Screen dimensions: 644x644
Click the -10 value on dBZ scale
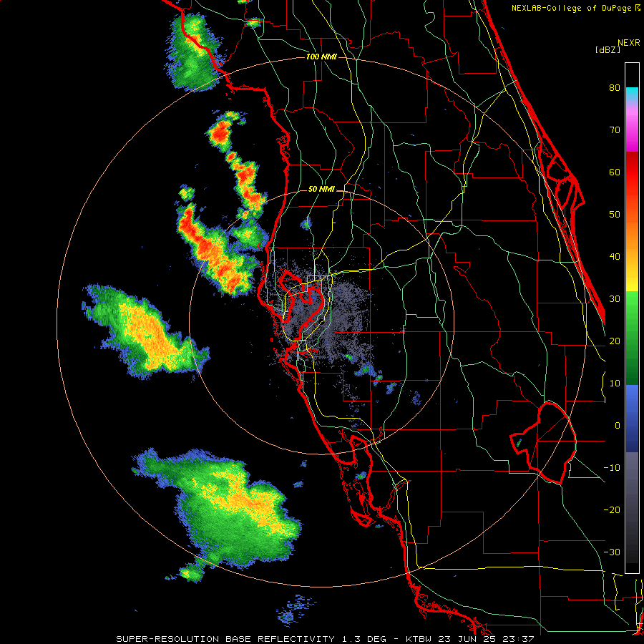(x=612, y=468)
